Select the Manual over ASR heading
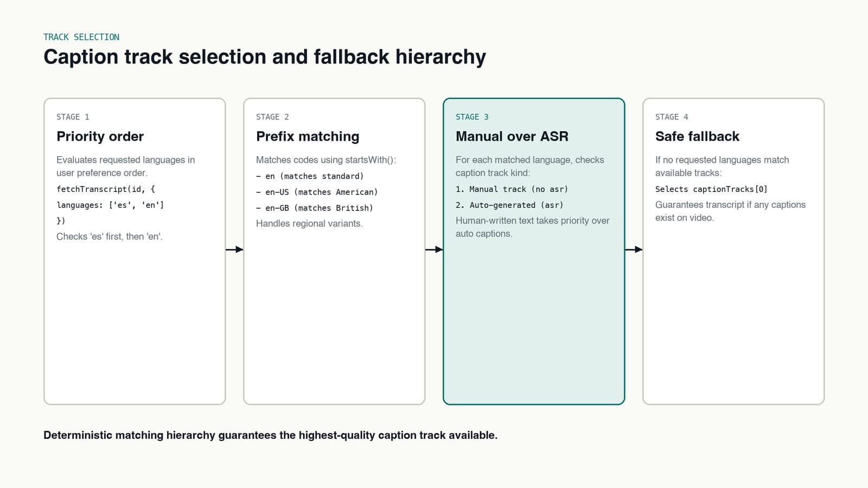868x488 pixels. [x=512, y=136]
